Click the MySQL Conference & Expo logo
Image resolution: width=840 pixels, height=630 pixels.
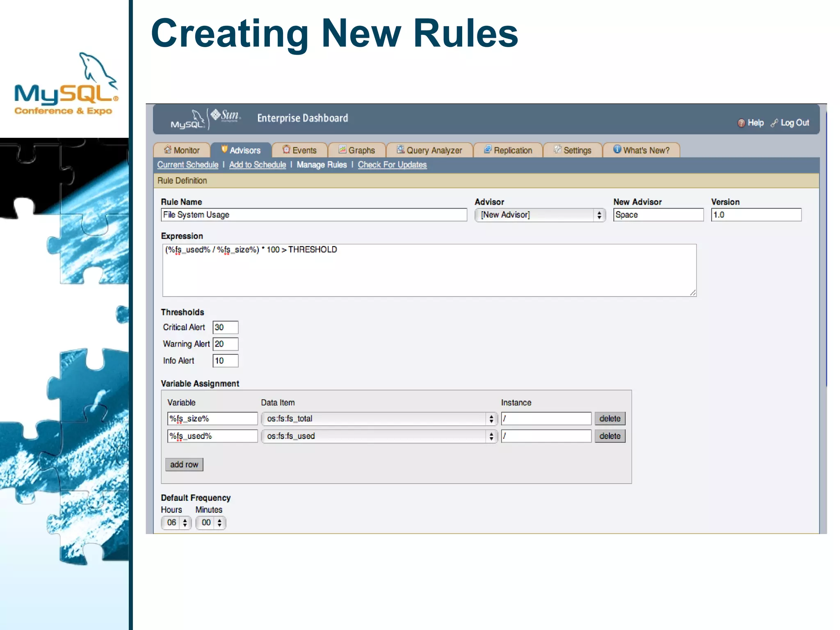66,84
